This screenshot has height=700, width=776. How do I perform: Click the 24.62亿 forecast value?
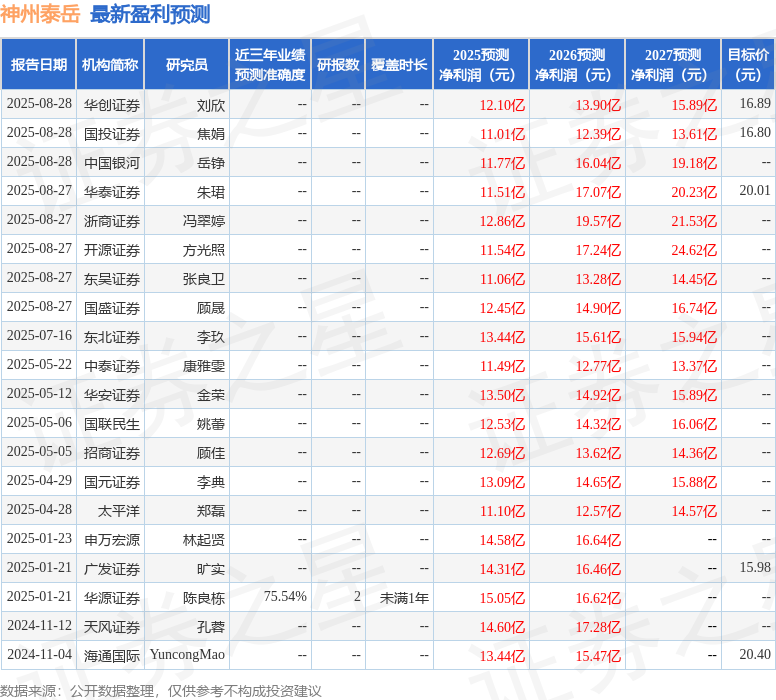click(694, 250)
